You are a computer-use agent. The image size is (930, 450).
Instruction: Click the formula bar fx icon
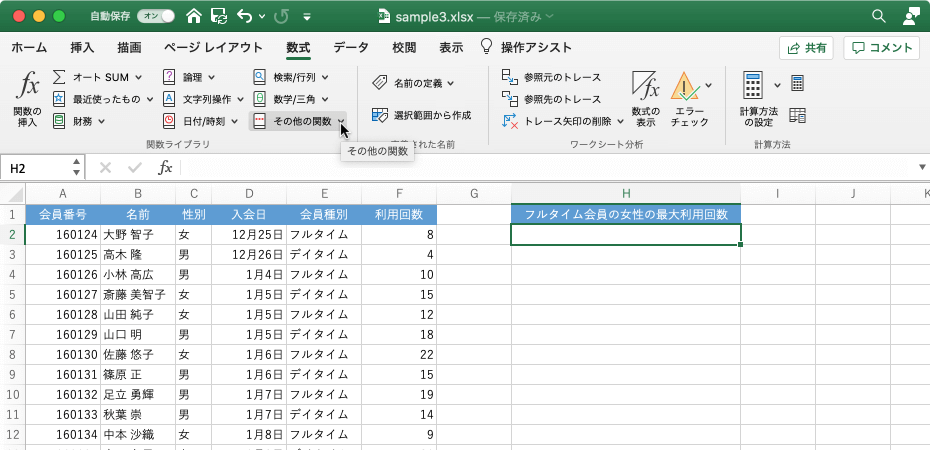pos(165,168)
